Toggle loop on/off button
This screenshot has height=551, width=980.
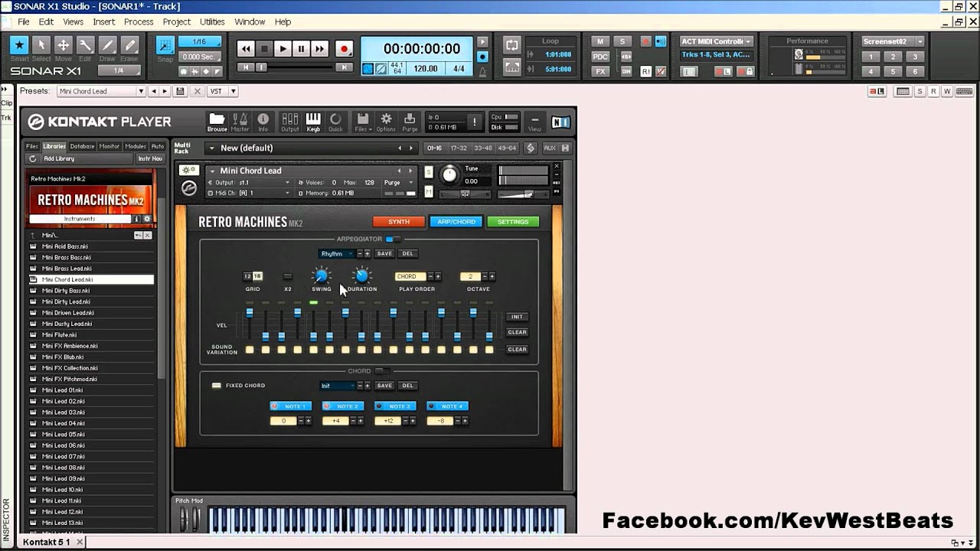(x=512, y=46)
